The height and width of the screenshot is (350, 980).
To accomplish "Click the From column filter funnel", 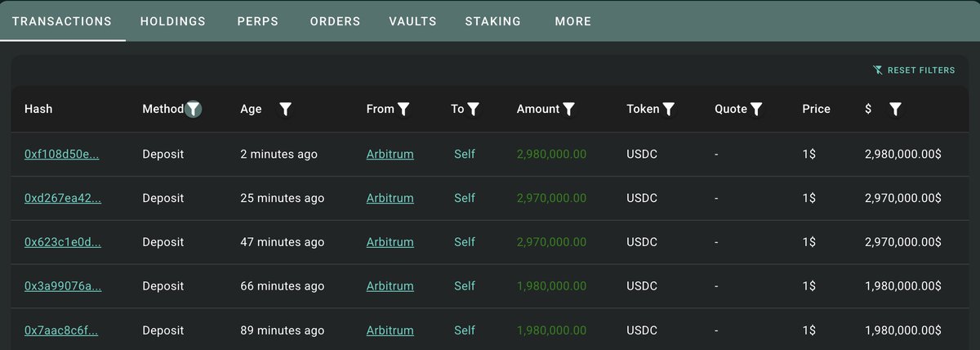I will (403, 109).
